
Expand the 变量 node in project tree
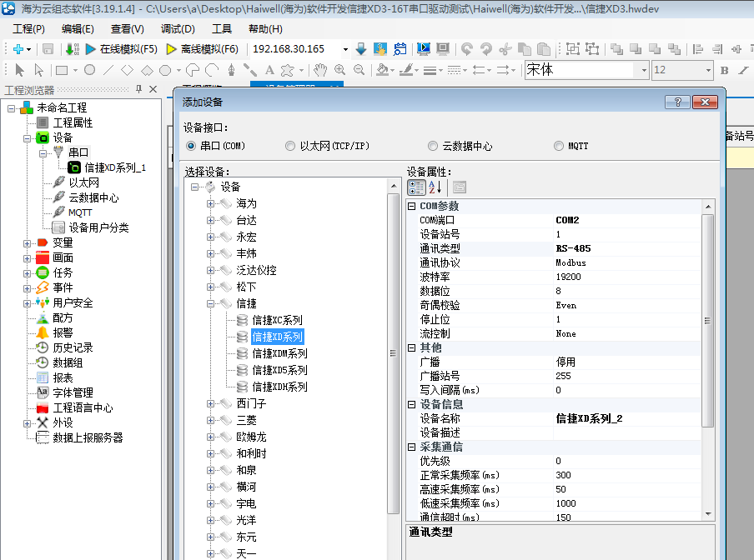(27, 243)
